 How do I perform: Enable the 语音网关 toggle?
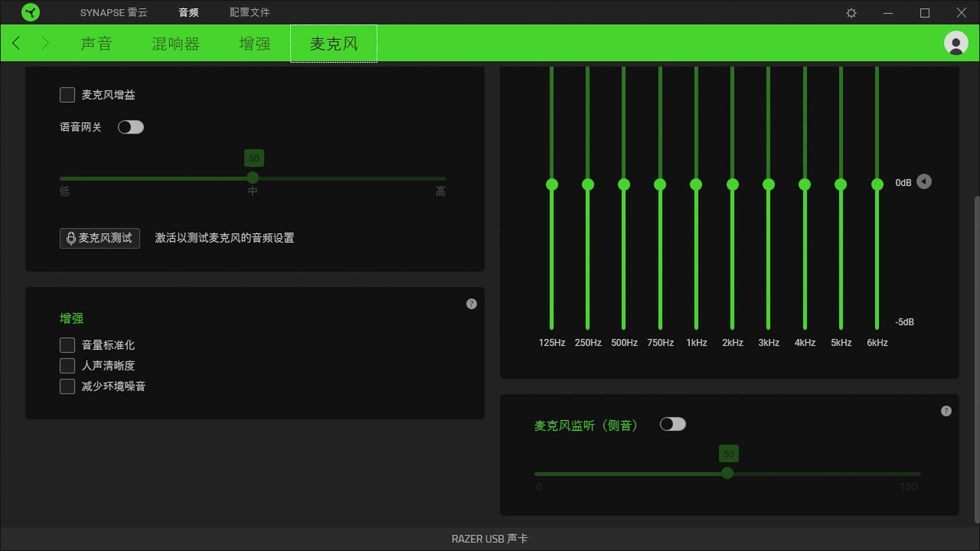[x=131, y=127]
